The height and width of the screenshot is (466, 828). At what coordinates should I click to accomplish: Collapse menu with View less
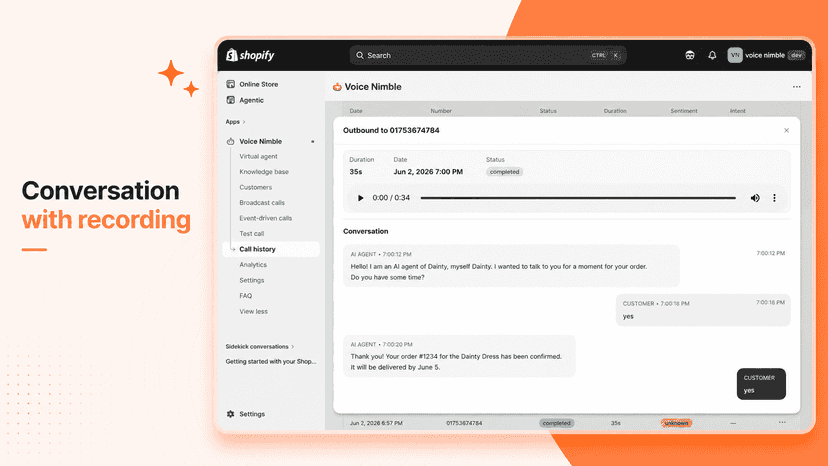(x=253, y=311)
